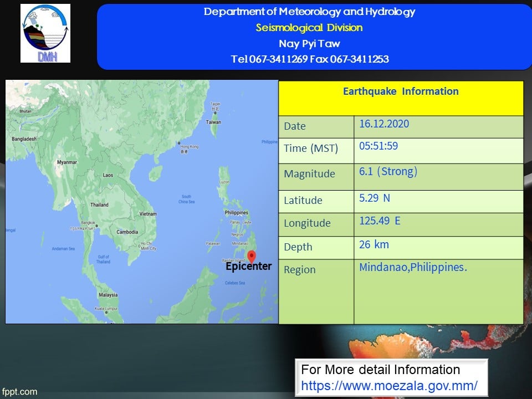Screen dimensions: 532x399
Task: Select the 'Seismological Division' heading
Action: point(309,28)
